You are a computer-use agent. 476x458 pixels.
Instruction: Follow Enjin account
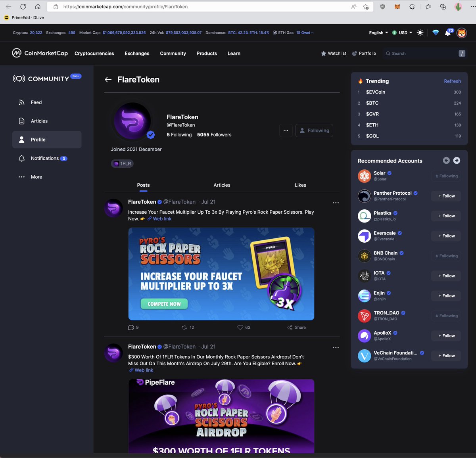pos(446,296)
